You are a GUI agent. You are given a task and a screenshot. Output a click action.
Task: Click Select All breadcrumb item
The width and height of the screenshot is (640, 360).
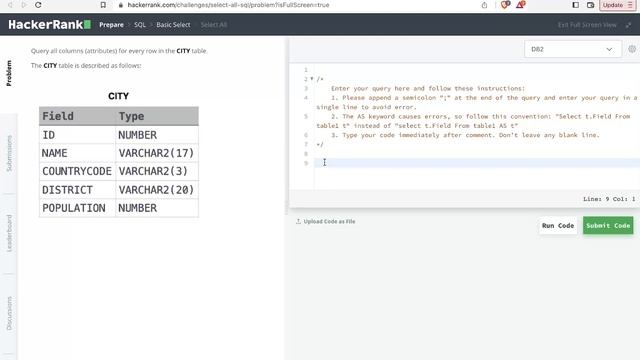pos(213,24)
